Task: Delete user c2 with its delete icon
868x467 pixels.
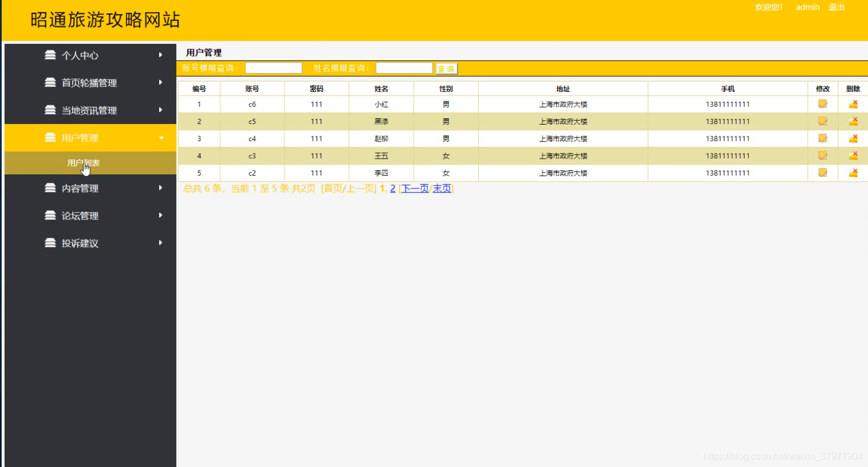Action: tap(853, 173)
